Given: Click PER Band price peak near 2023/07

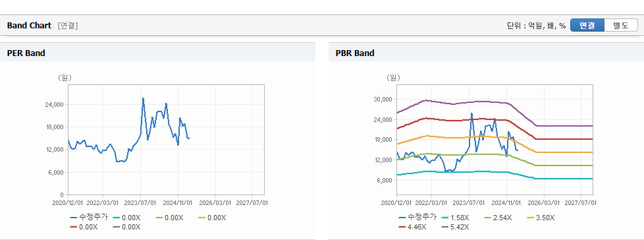Looking at the screenshot, I should 143,98.
